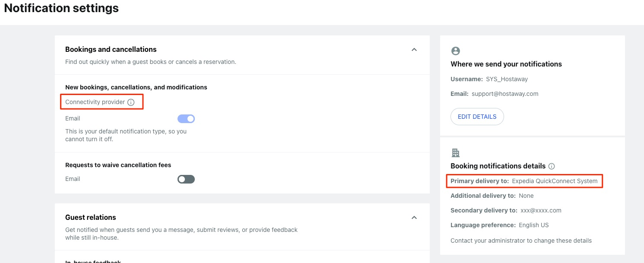Click the Connectivity provider label
Viewport: 644px width, 263px height.
[x=95, y=102]
